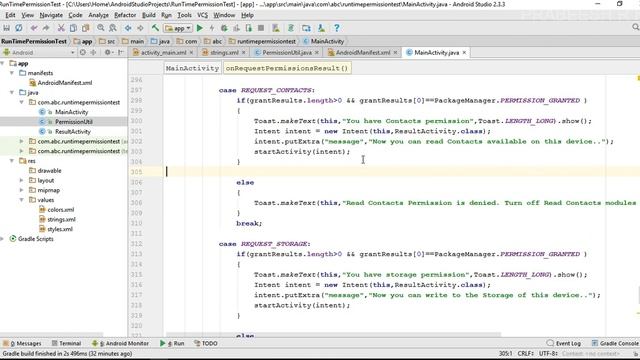Open the Android project view dropdown
Image resolution: width=640 pixels, height=360 pixels.
click(39, 52)
